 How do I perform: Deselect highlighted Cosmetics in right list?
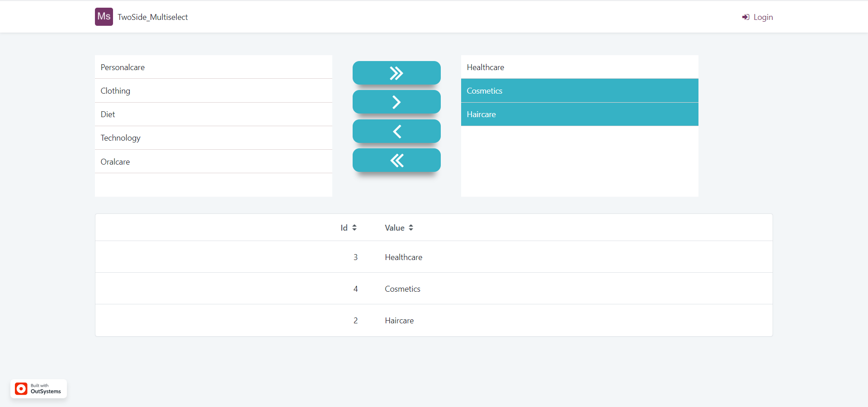point(580,90)
